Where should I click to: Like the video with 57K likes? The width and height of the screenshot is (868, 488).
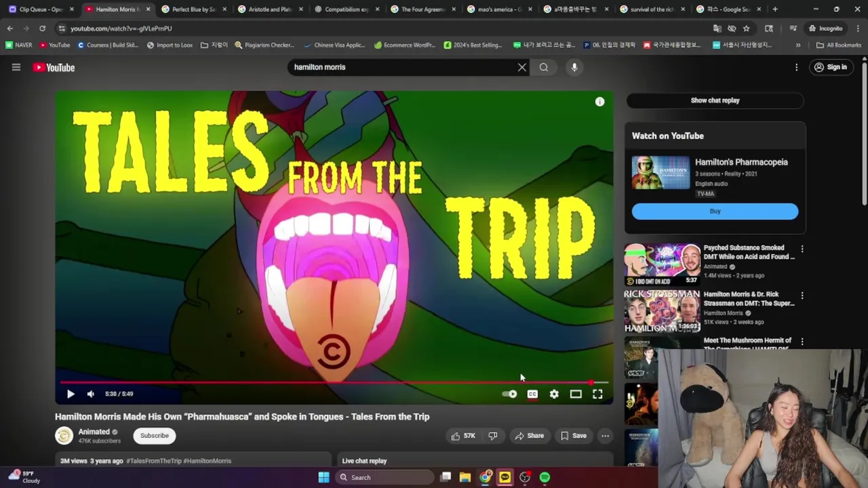click(463, 436)
